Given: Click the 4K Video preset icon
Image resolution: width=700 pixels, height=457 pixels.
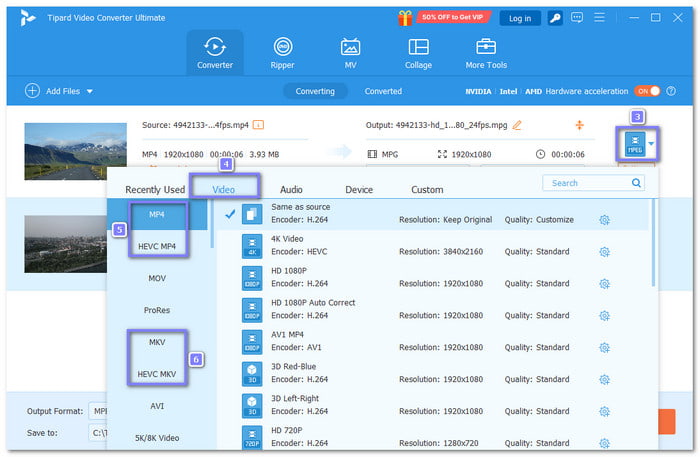Looking at the screenshot, I should click(252, 246).
